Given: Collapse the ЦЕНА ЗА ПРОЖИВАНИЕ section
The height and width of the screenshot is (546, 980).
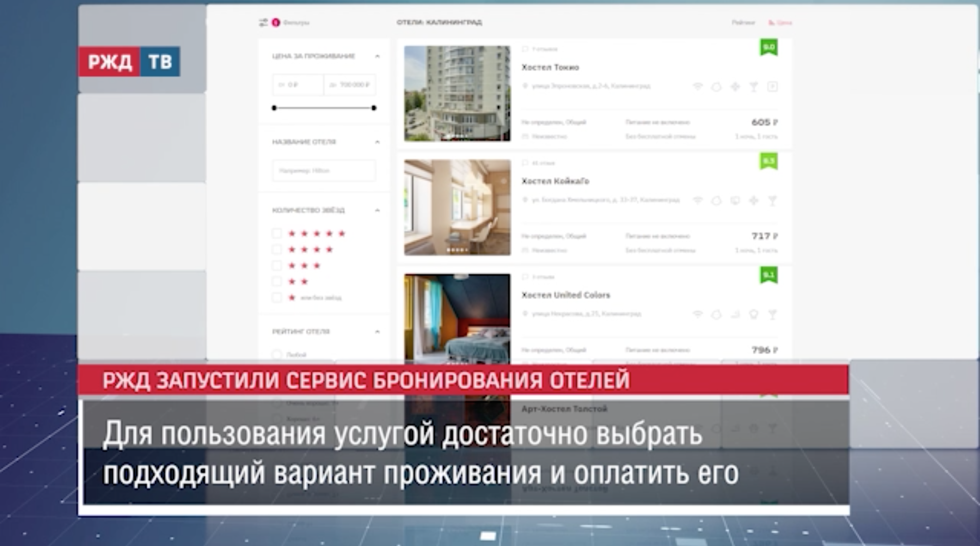Looking at the screenshot, I should (x=377, y=56).
